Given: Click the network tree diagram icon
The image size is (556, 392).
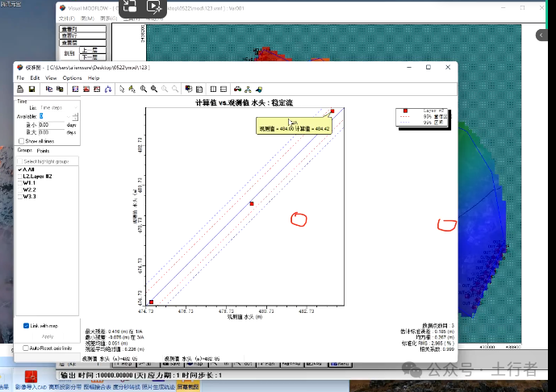Looking at the screenshot, I should point(248,89).
